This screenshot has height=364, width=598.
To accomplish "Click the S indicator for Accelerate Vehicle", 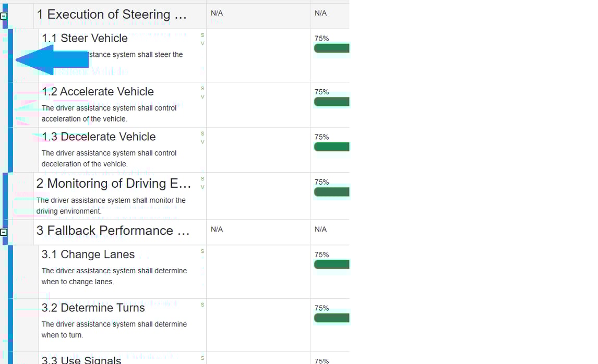I will [x=202, y=88].
